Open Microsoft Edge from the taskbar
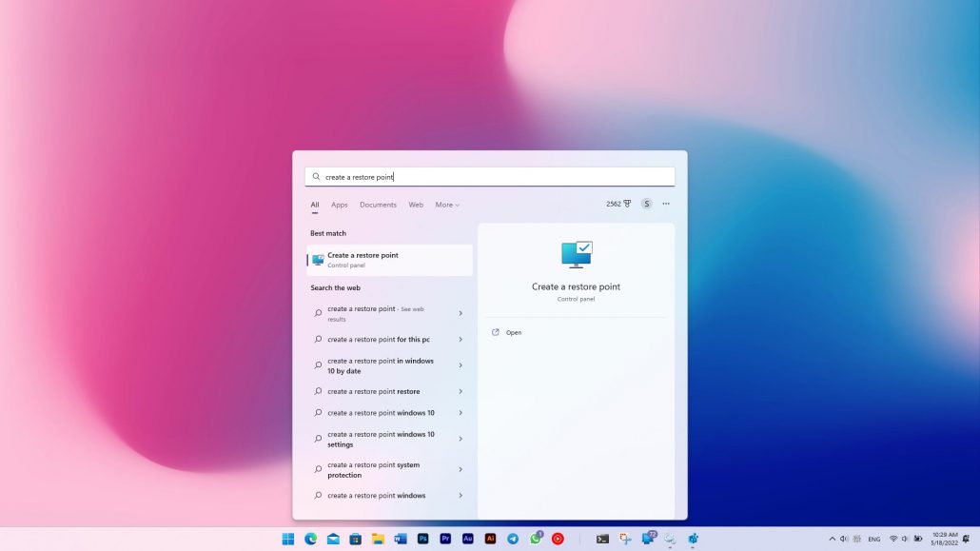 (310, 539)
